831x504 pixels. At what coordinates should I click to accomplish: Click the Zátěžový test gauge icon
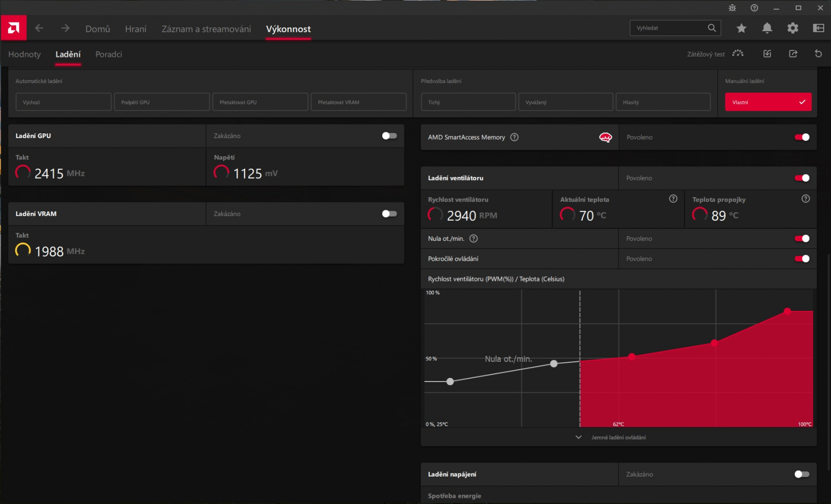pos(738,53)
